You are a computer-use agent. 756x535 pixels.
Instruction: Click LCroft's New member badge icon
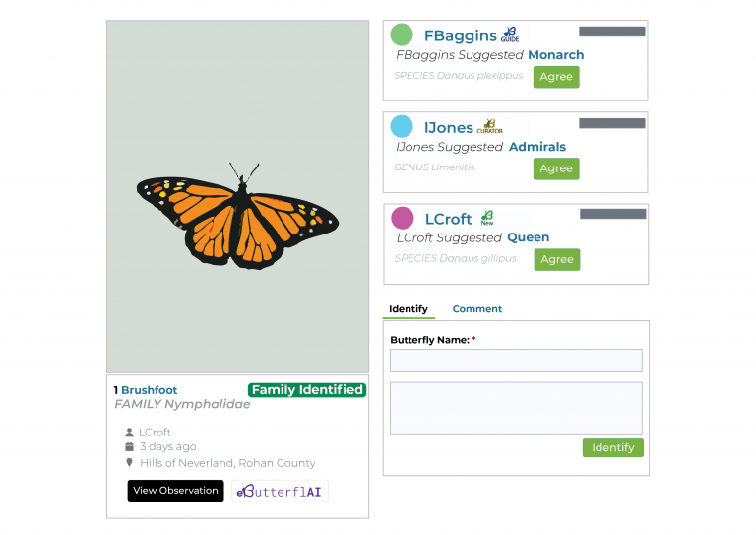coord(487,218)
